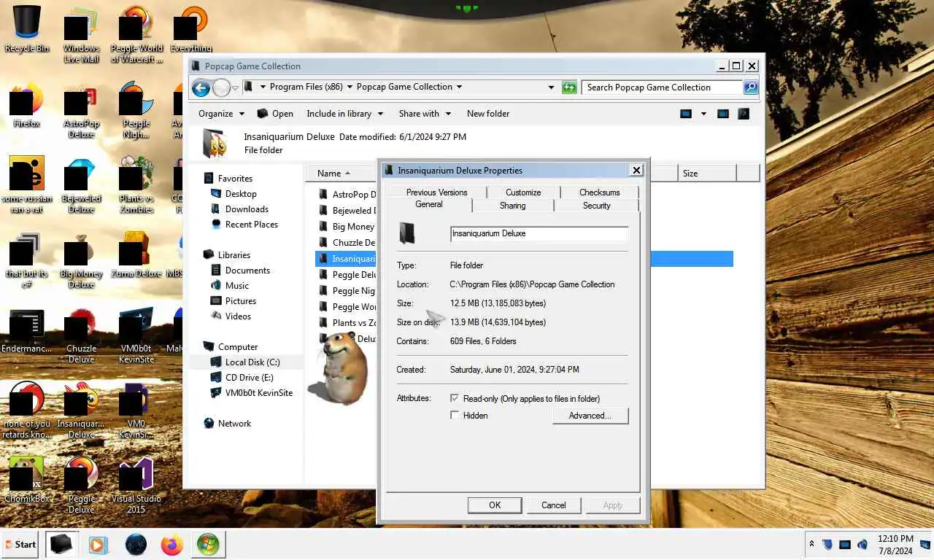Select AstroPop Deluxe desktop icon
934x560 pixels.
[x=81, y=113]
